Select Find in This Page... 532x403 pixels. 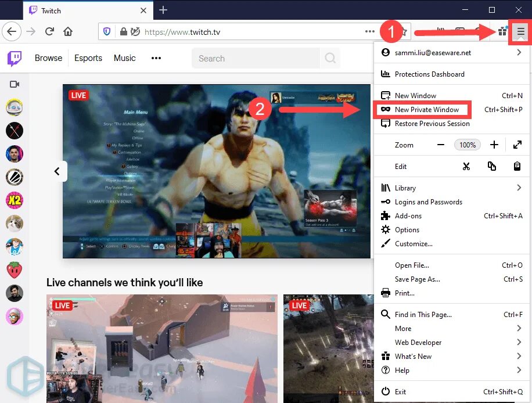pyautogui.click(x=452, y=315)
